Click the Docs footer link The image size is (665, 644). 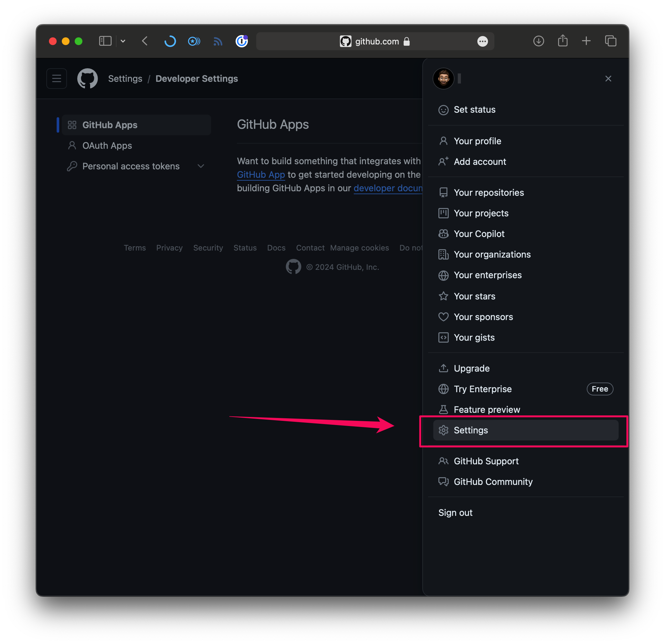click(x=276, y=248)
